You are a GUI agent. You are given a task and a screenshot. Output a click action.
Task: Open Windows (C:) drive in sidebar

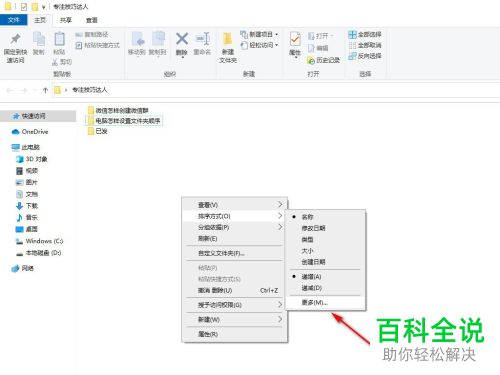39,241
